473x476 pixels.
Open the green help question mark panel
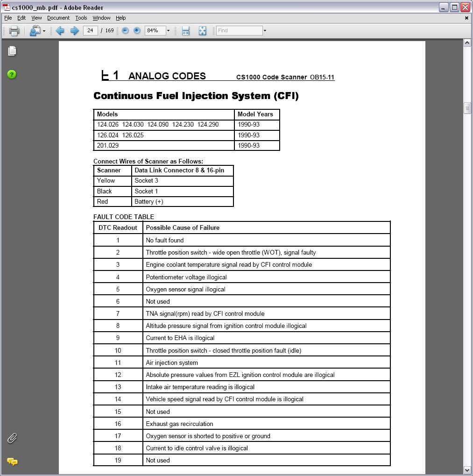click(12, 74)
